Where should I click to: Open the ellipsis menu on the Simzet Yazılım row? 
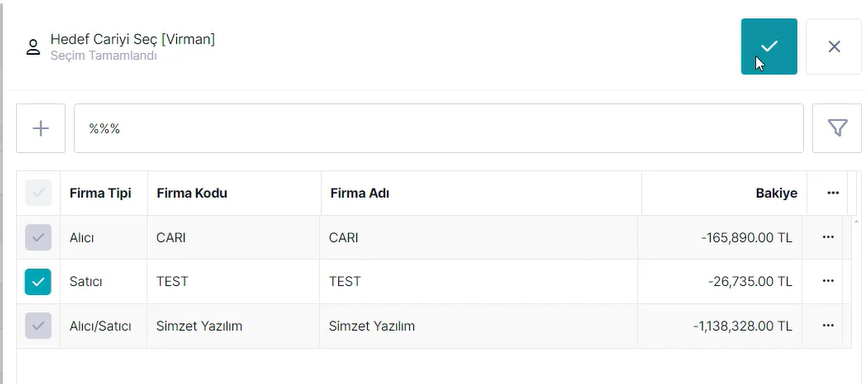(827, 325)
